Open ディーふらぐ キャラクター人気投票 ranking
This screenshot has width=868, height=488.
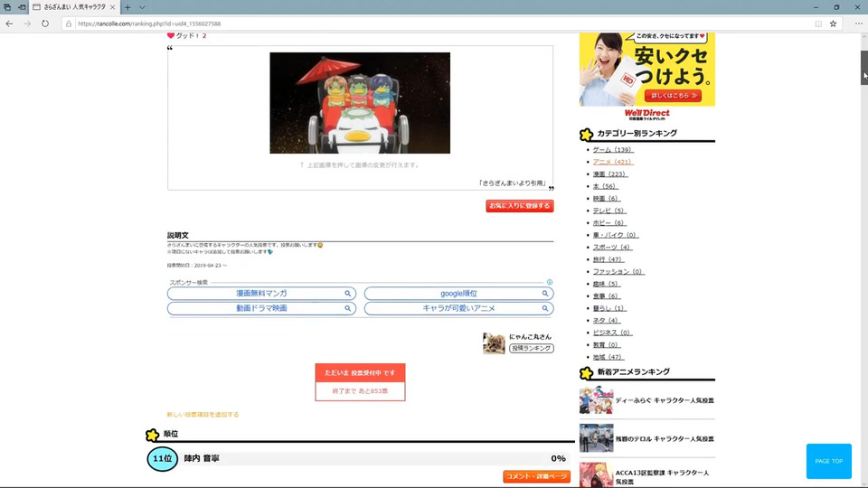(665, 400)
